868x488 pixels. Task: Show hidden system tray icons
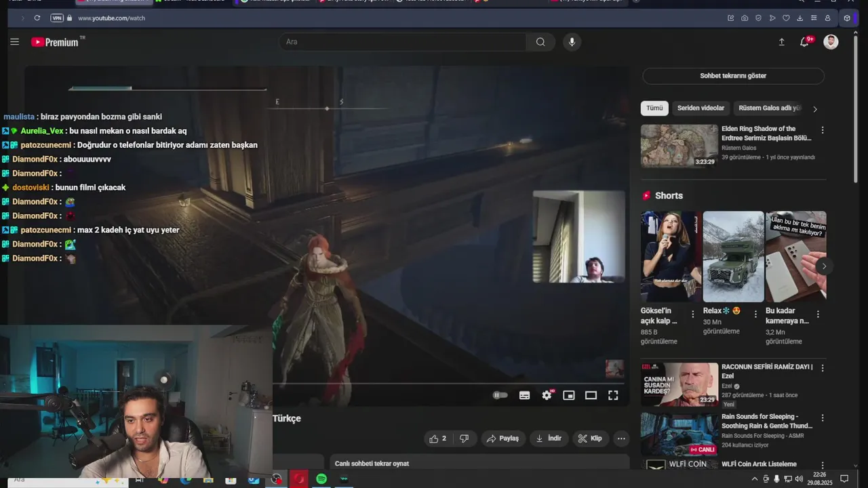[x=755, y=479]
